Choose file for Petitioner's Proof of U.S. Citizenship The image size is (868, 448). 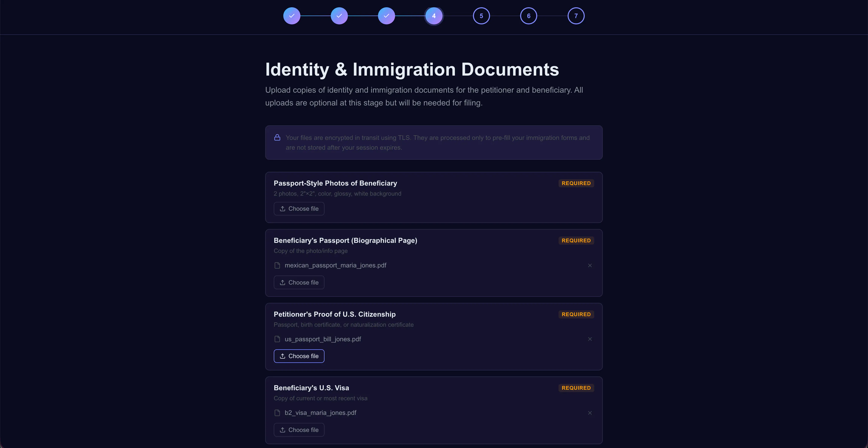coord(299,356)
